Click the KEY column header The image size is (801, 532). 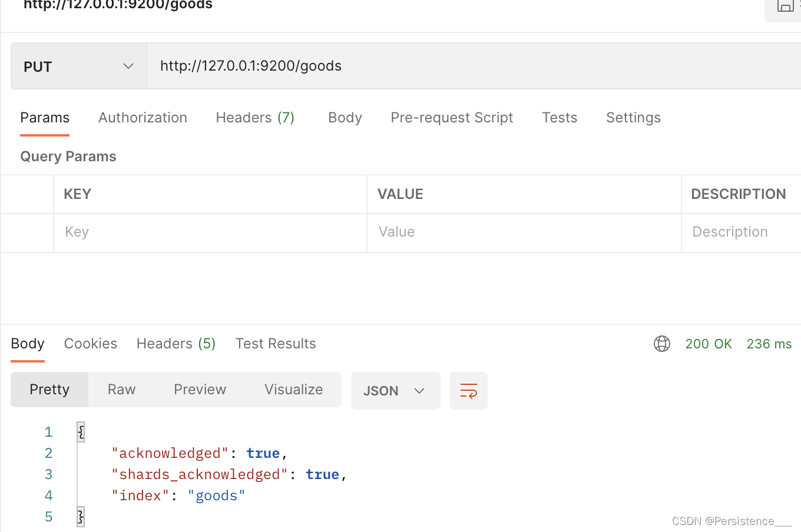pyautogui.click(x=77, y=194)
